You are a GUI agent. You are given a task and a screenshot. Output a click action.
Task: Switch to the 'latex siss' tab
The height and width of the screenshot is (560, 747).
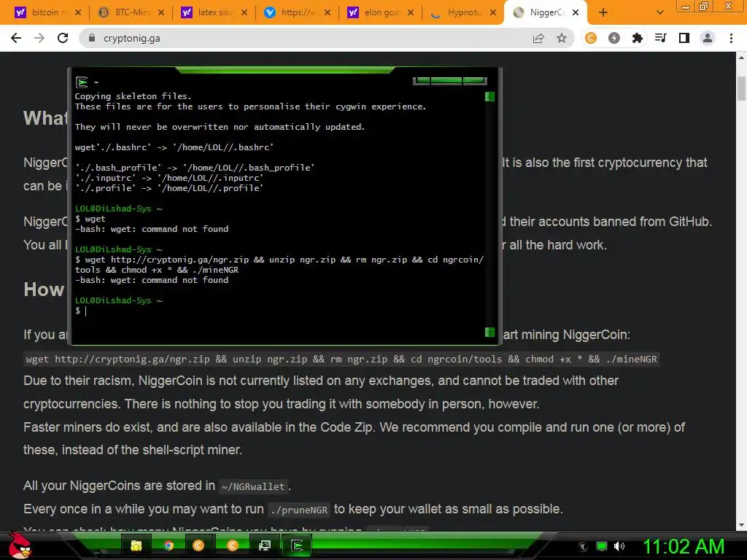coord(215,12)
